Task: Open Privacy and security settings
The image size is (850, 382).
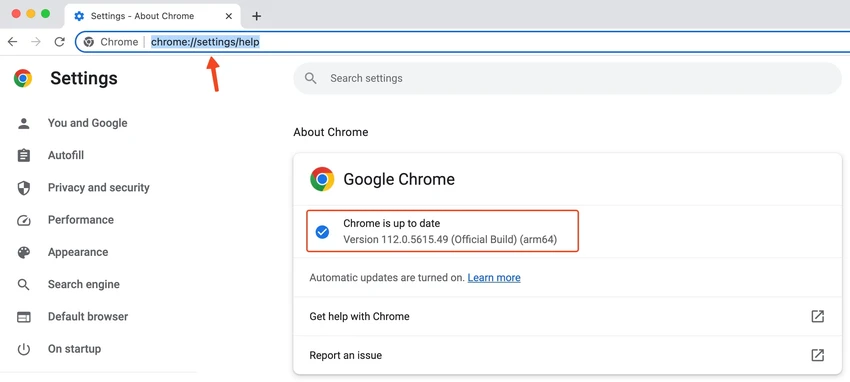Action: (x=99, y=187)
